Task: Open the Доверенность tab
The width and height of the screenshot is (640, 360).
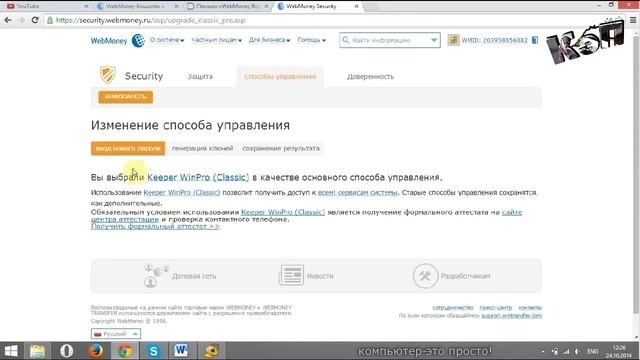Action: (370, 76)
